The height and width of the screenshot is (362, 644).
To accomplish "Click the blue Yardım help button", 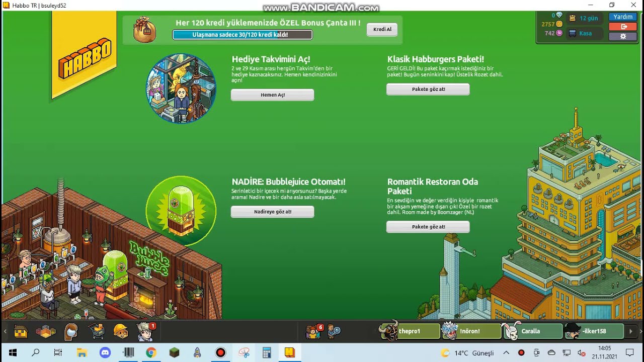I will 623,17.
